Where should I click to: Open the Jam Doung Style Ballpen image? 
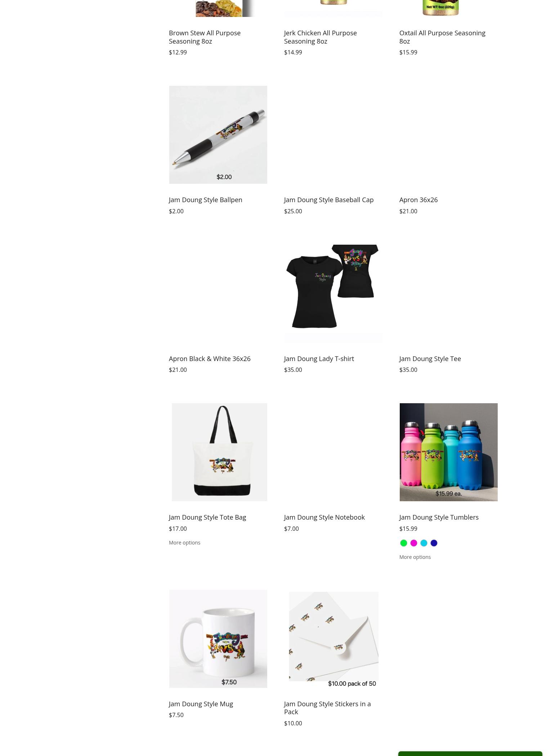[x=218, y=135]
